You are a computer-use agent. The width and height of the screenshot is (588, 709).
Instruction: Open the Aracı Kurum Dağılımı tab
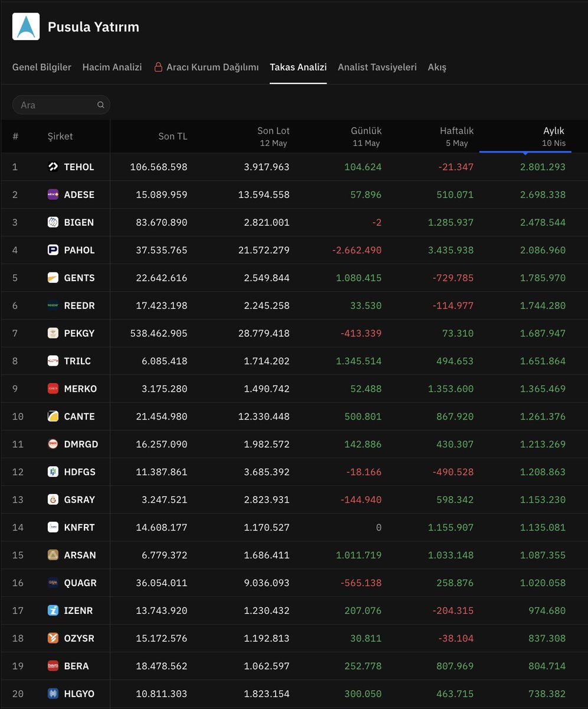pyautogui.click(x=206, y=67)
